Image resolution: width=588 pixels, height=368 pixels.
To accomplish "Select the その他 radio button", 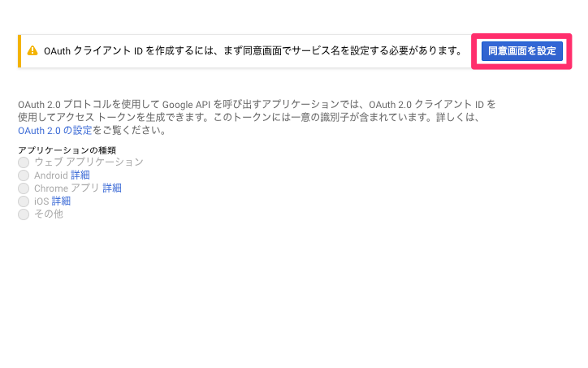I will coord(24,214).
